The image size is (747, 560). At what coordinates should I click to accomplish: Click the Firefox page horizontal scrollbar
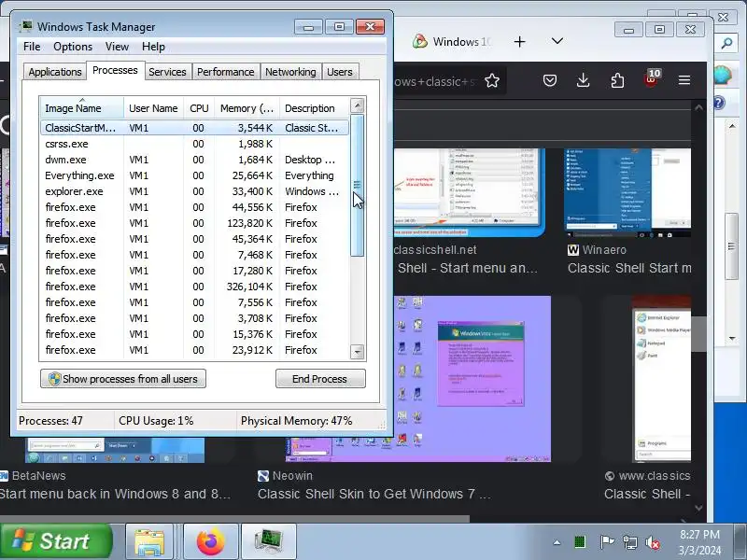point(234,518)
